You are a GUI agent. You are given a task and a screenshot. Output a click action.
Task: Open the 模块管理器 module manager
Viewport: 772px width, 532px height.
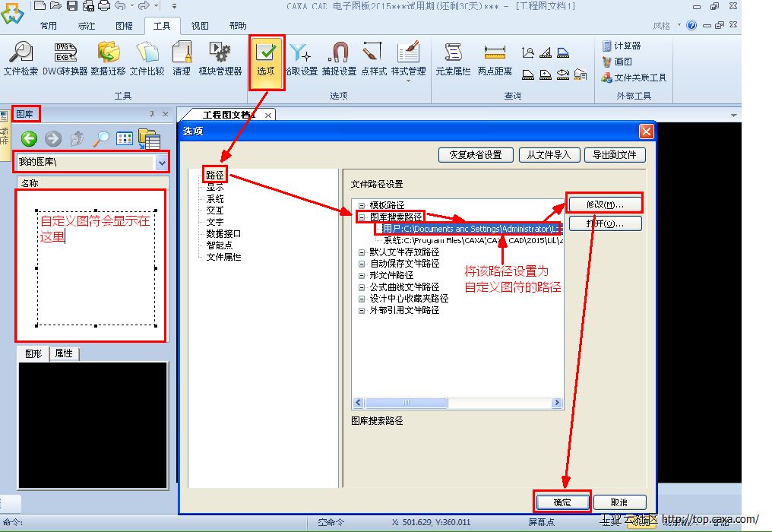click(220, 59)
